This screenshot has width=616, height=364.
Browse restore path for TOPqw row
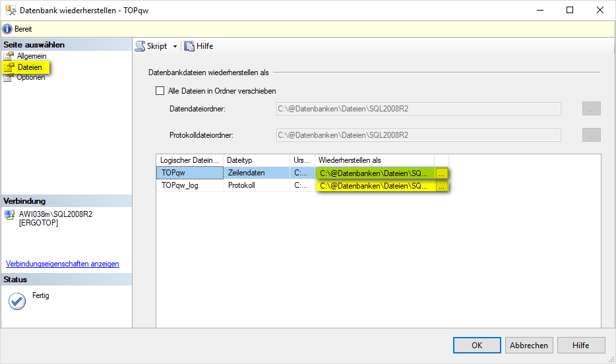click(x=442, y=173)
